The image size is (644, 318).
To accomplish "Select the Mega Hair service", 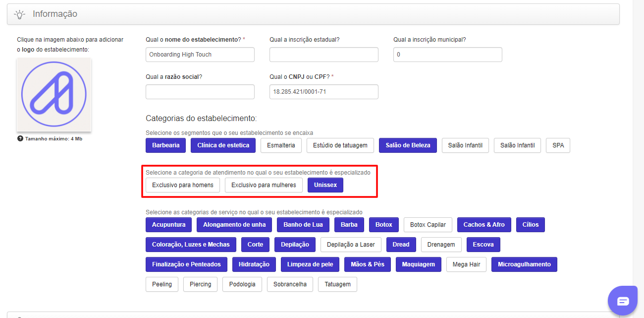I will tap(466, 264).
